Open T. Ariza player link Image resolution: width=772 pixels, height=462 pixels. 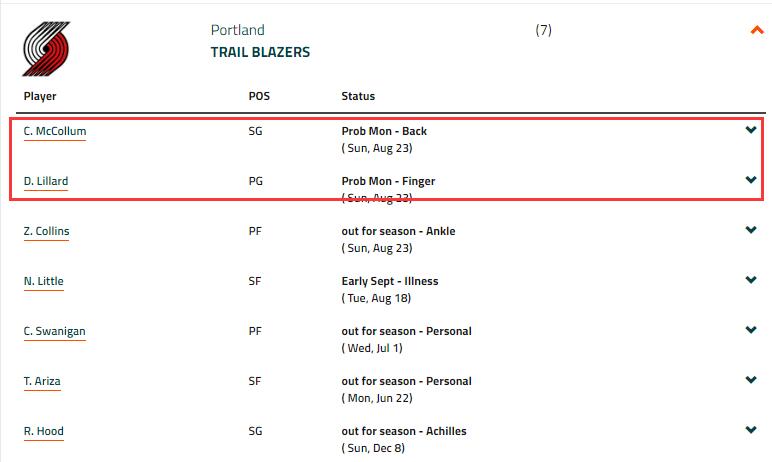(x=42, y=381)
